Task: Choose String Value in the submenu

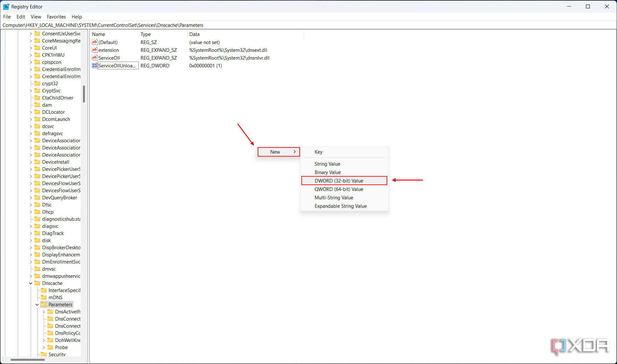Action: [x=344, y=164]
